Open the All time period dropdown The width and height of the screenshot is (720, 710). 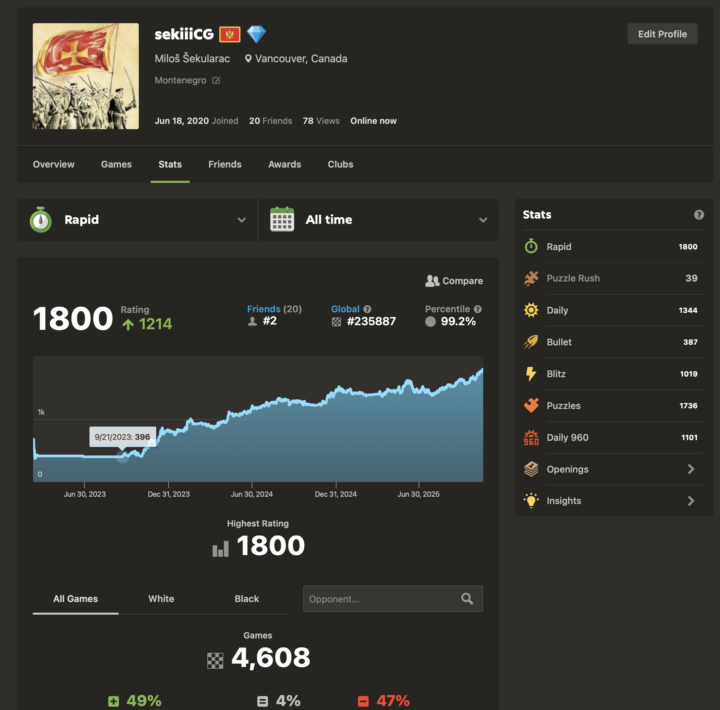[x=379, y=220]
